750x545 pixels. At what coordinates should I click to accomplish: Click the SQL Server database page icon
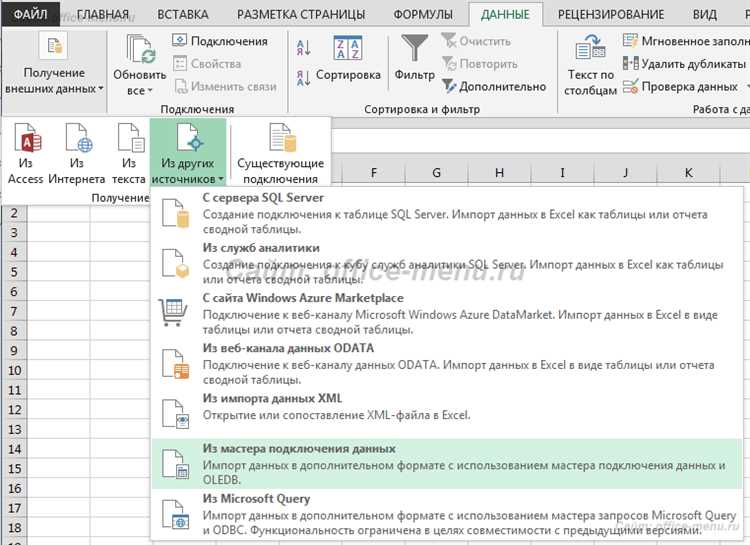[x=175, y=213]
